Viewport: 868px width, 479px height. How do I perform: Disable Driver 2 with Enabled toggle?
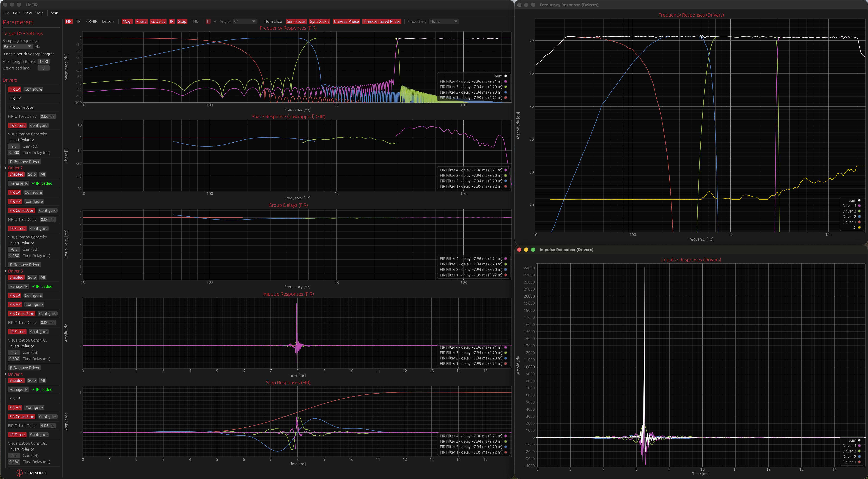pos(16,174)
